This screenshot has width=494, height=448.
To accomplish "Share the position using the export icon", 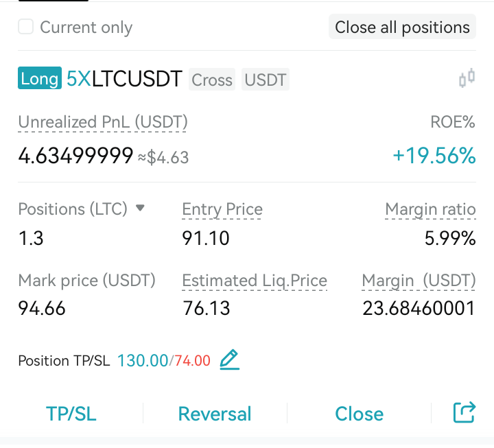I will pos(464,412).
